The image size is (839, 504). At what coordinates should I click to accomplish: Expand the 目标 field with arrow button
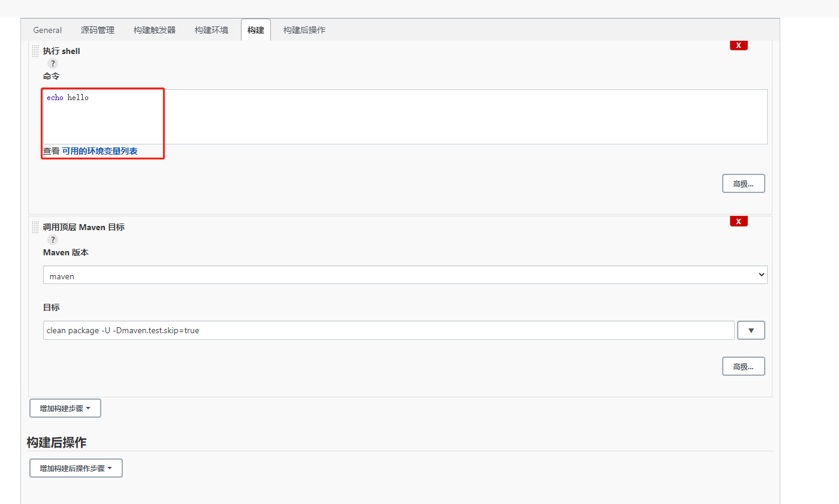[x=751, y=330]
